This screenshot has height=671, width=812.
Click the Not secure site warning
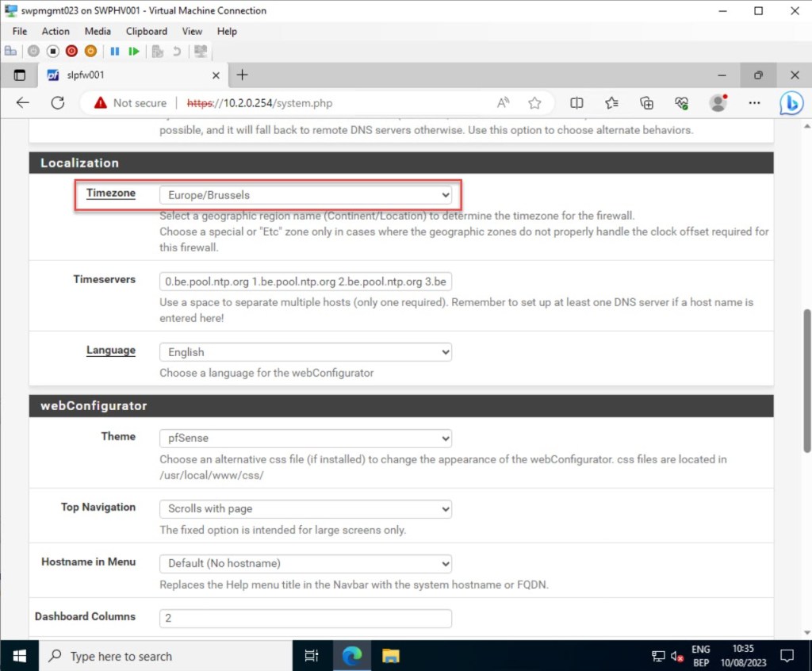point(130,103)
